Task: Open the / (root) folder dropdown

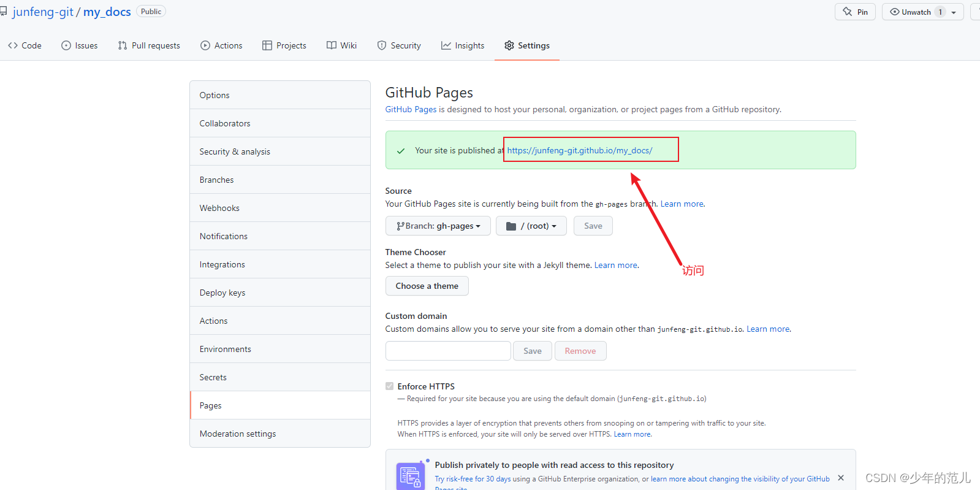Action: (x=531, y=226)
